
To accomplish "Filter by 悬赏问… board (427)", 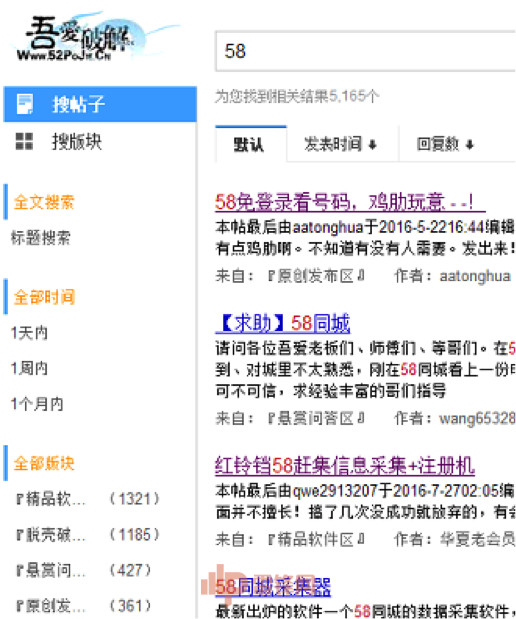I will [x=84, y=570].
